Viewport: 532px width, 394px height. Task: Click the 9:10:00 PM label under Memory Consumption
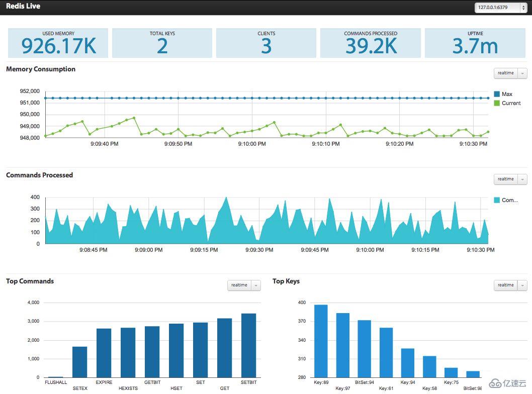(x=252, y=144)
